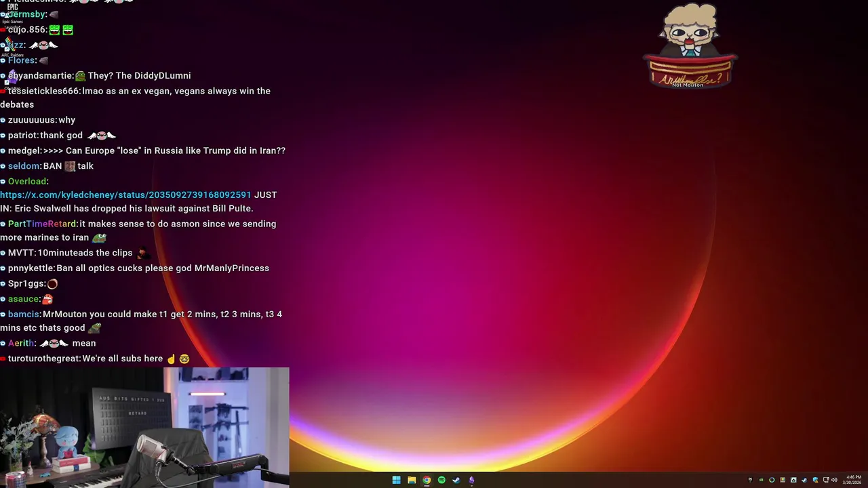Open the Obsidian desktop shortcut

(12, 81)
